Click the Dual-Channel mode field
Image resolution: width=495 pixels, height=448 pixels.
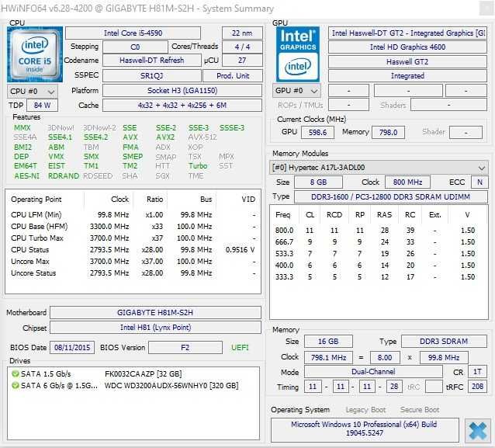click(x=373, y=372)
